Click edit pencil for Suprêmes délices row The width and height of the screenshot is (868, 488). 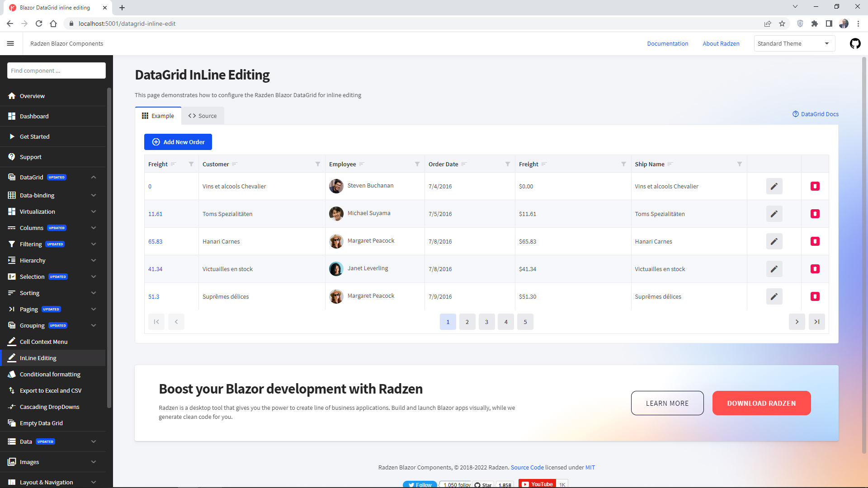click(x=774, y=296)
